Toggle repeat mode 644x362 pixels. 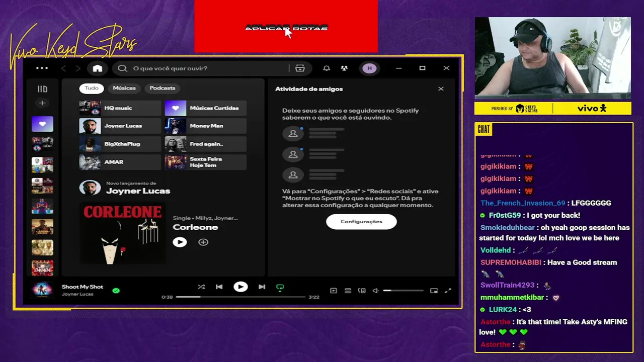tap(280, 288)
